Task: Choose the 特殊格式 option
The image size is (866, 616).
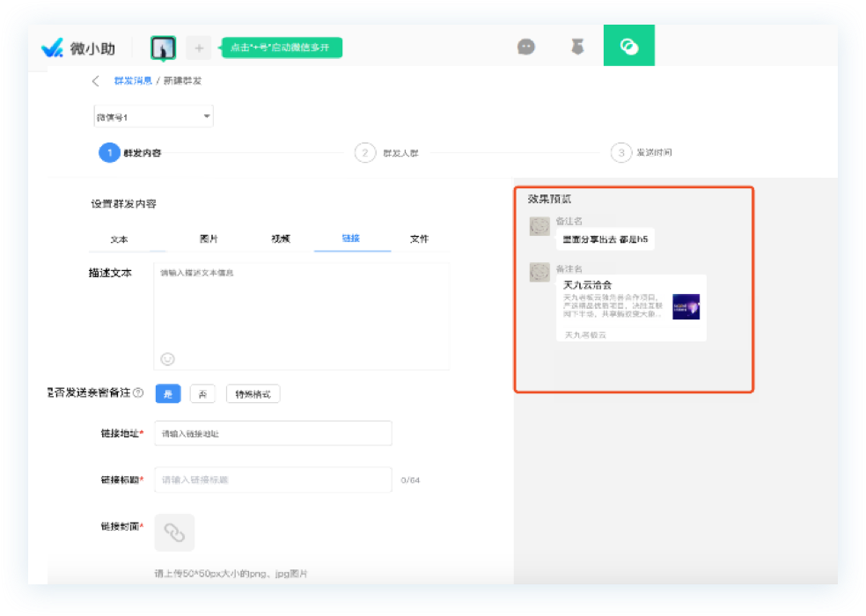Action: [x=253, y=393]
